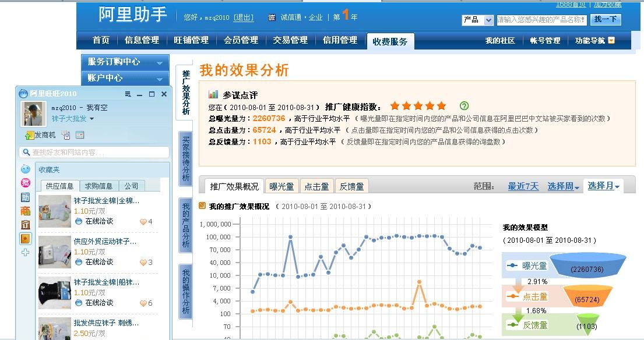Image resolution: width=644 pixels, height=340 pixels.
Task: Click green question mark help icon beside stars
Action: [x=464, y=106]
